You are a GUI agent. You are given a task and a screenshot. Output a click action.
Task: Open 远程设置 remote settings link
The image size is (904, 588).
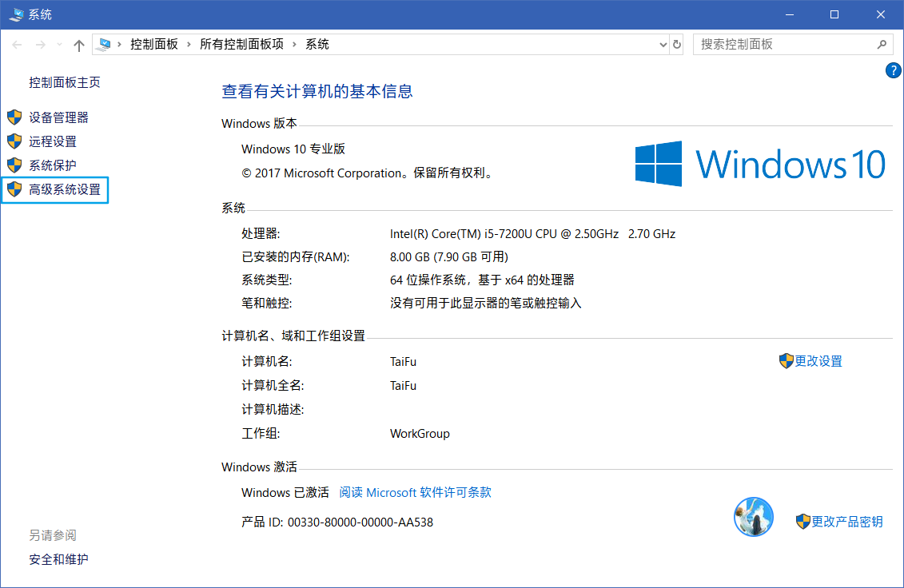[x=53, y=141]
